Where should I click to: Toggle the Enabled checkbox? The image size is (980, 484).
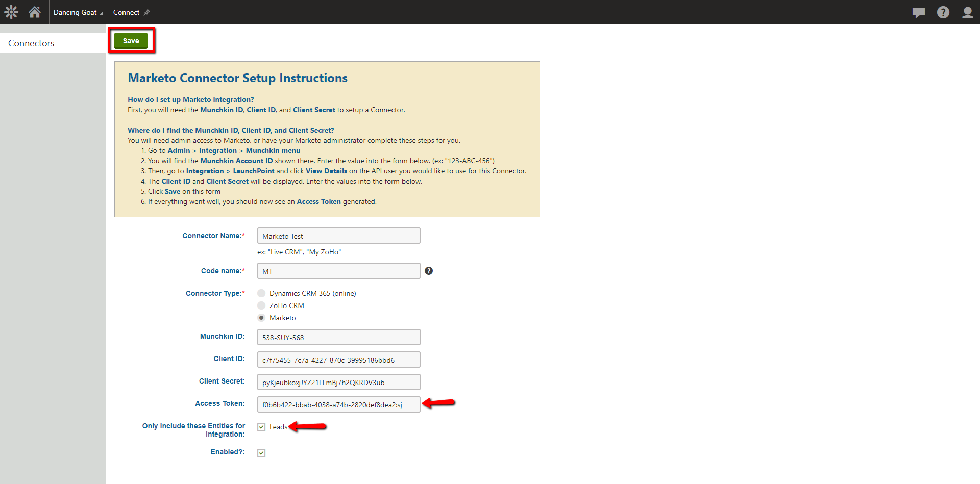coord(261,452)
